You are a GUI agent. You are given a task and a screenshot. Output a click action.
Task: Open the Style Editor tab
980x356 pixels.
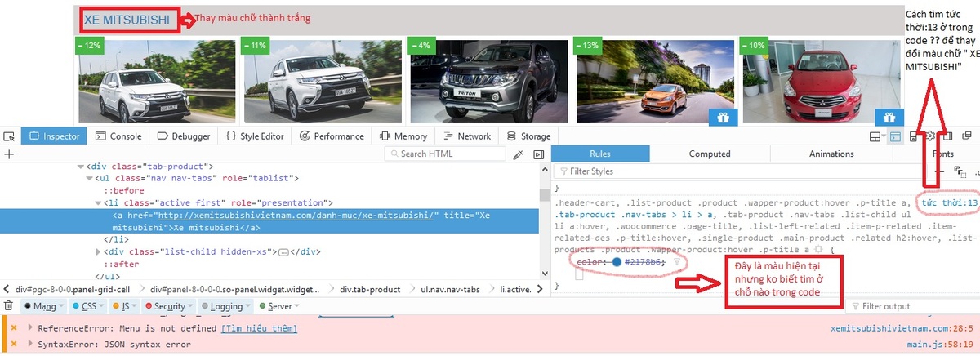tap(255, 136)
